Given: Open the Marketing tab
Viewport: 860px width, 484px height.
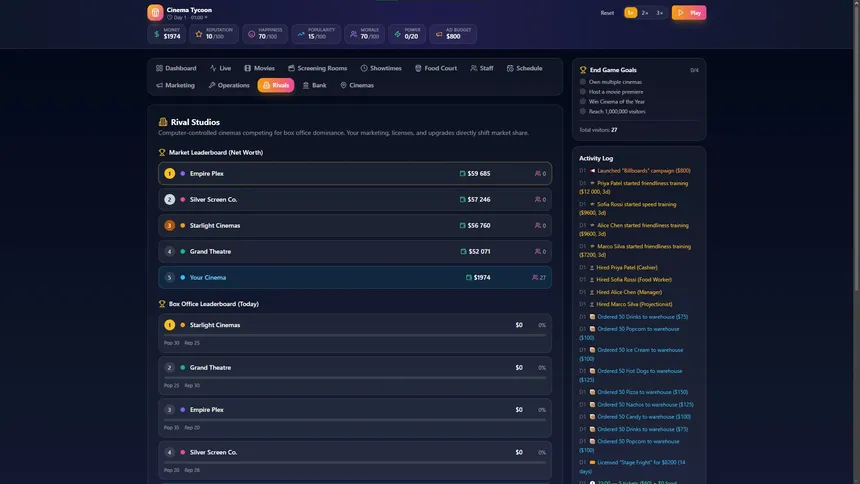Looking at the screenshot, I should (x=176, y=85).
